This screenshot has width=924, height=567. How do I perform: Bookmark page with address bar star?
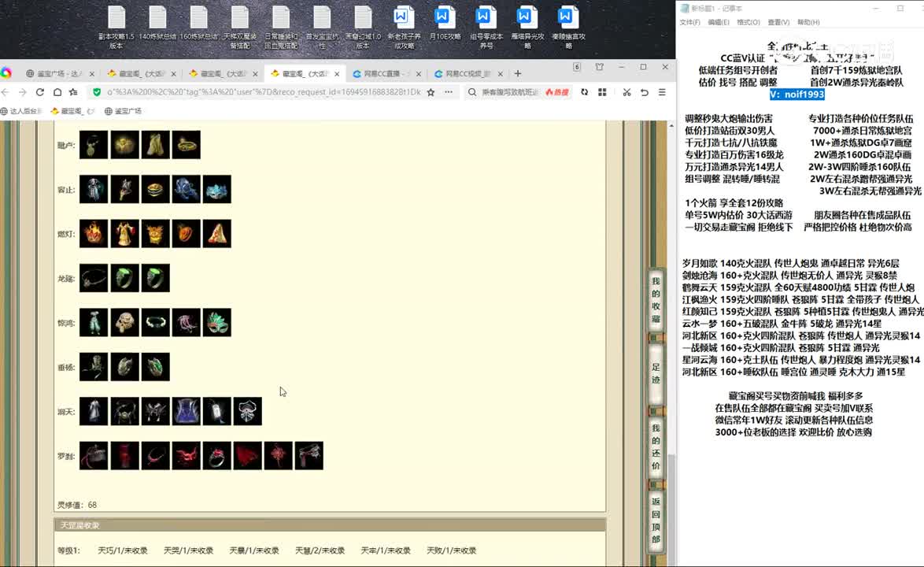click(431, 92)
